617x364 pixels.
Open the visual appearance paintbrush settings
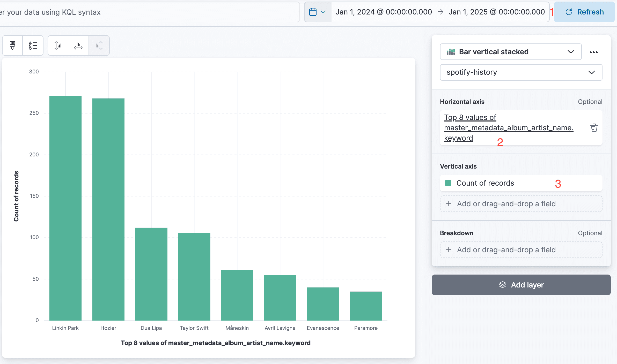12,45
